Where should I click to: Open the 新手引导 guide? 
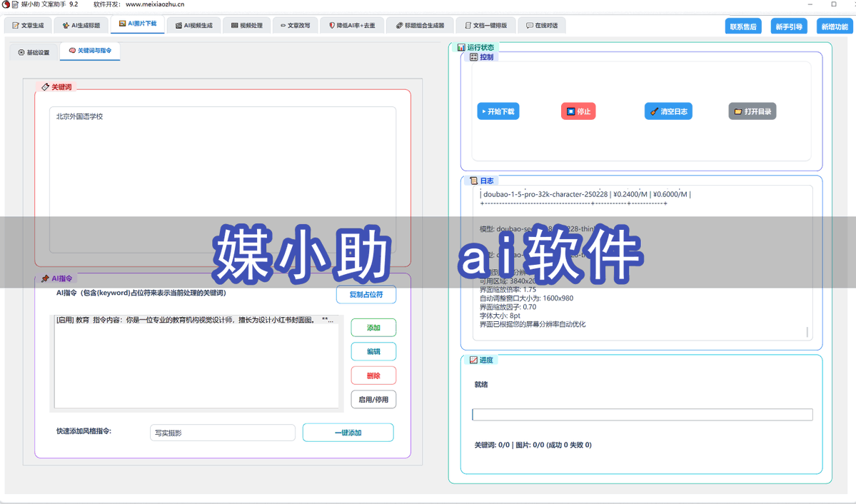(789, 26)
